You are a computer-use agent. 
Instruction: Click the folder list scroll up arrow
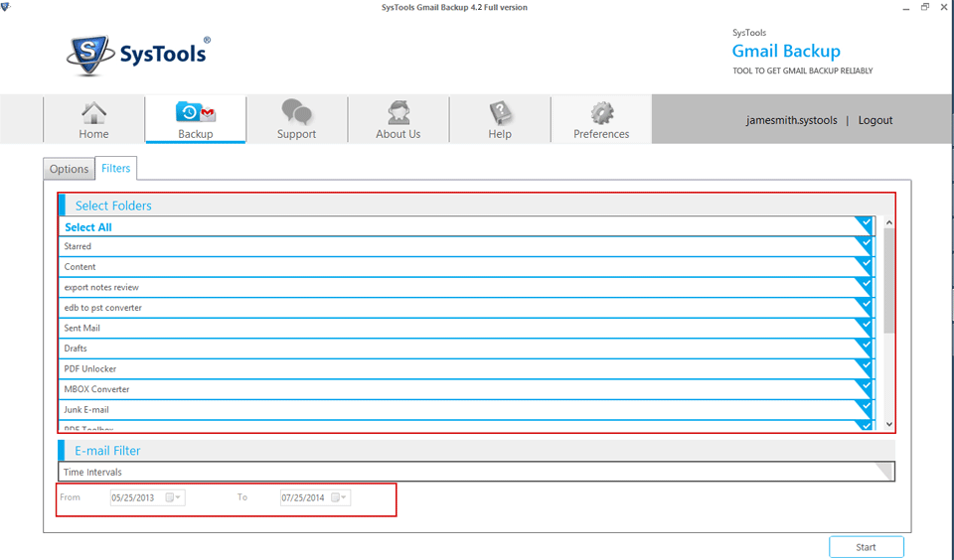[x=888, y=222]
